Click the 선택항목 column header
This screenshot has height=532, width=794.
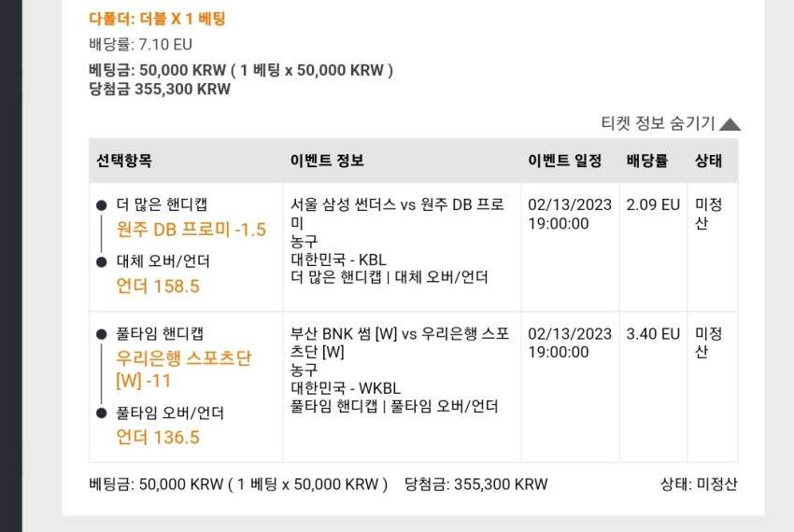[124, 161]
